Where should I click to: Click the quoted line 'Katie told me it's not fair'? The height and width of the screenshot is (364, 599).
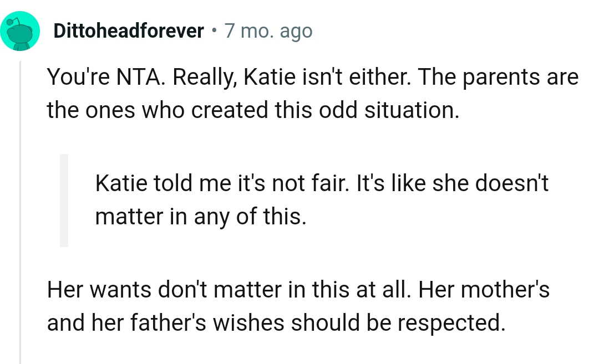322,183
